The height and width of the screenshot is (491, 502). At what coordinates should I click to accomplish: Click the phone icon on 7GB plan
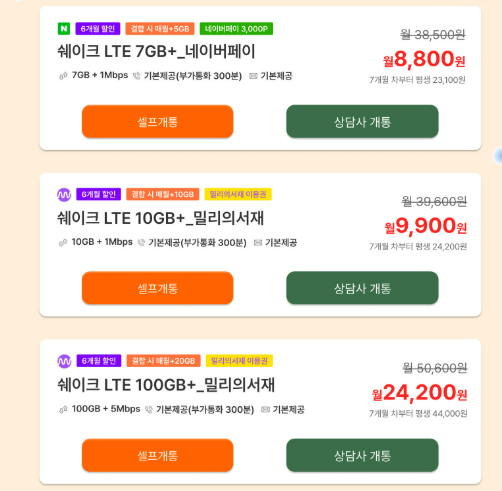click(x=137, y=76)
